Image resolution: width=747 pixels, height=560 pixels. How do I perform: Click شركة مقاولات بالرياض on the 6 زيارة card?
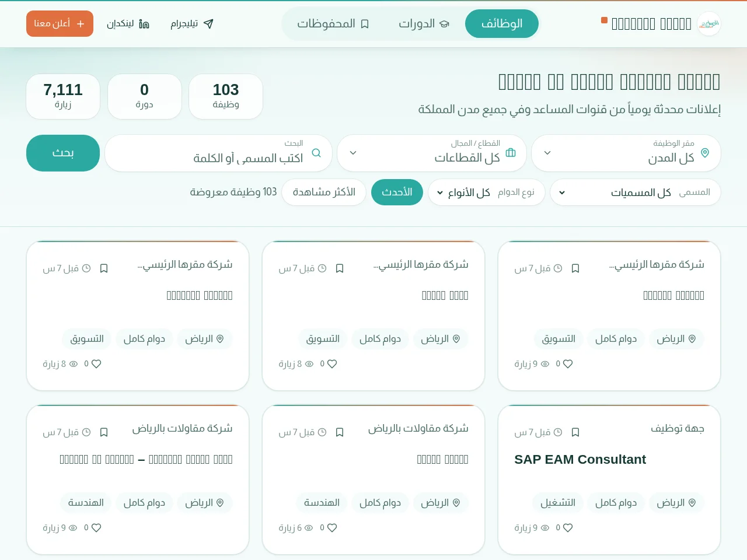418,429
